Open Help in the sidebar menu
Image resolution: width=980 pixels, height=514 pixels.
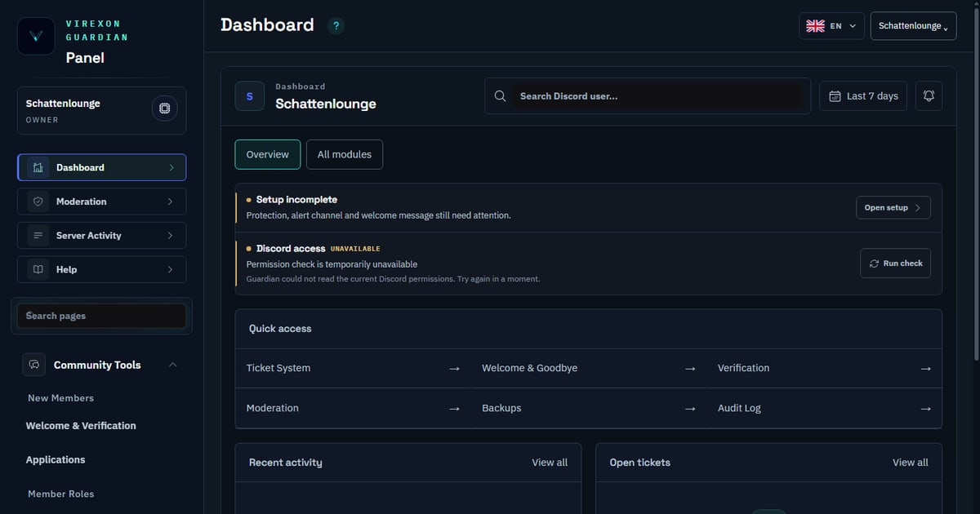(x=101, y=269)
